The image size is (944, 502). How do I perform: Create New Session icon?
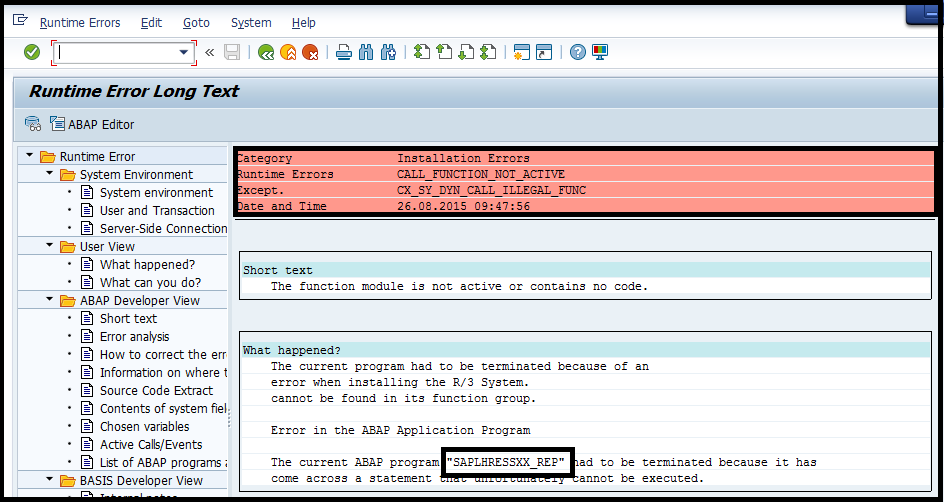[x=521, y=52]
